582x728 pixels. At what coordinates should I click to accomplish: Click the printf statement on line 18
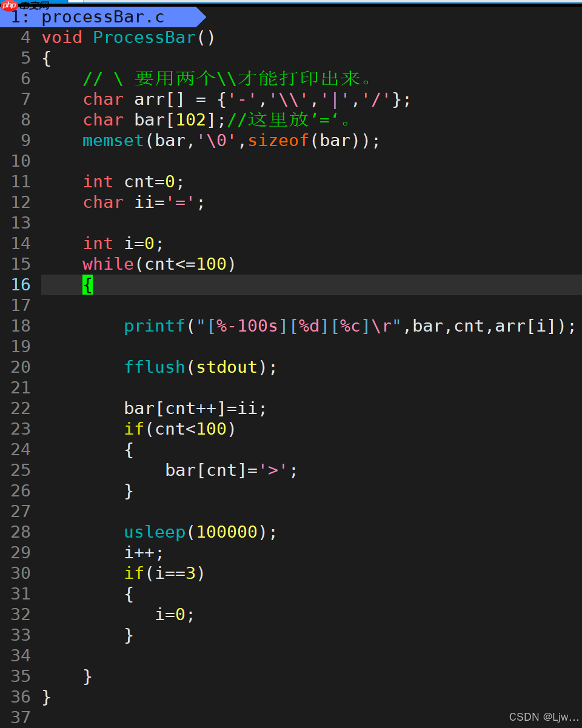click(350, 326)
